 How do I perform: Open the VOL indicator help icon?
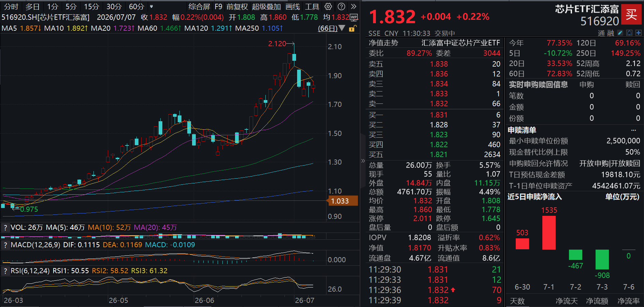point(5,227)
